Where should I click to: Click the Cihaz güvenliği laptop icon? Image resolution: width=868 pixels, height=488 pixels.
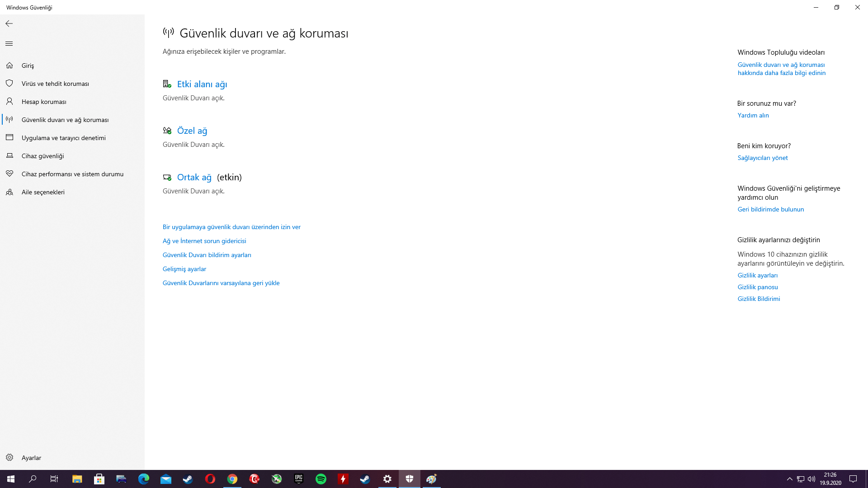tap(9, 156)
